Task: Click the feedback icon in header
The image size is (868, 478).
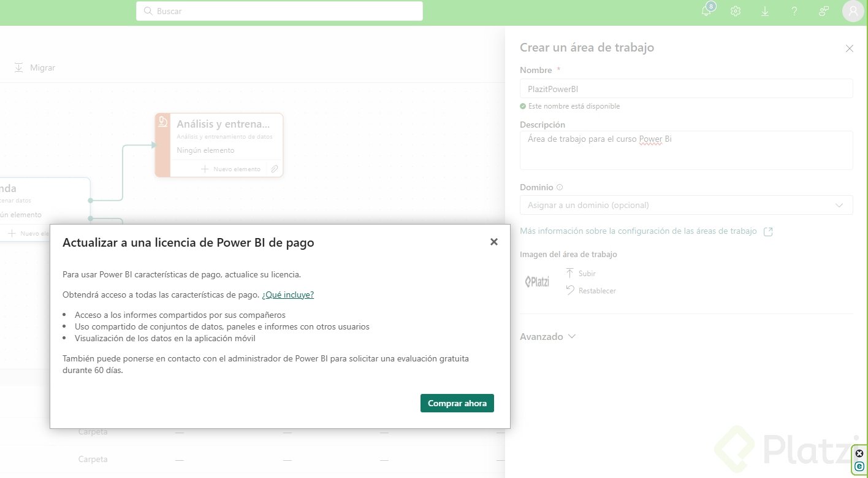Action: tap(823, 11)
